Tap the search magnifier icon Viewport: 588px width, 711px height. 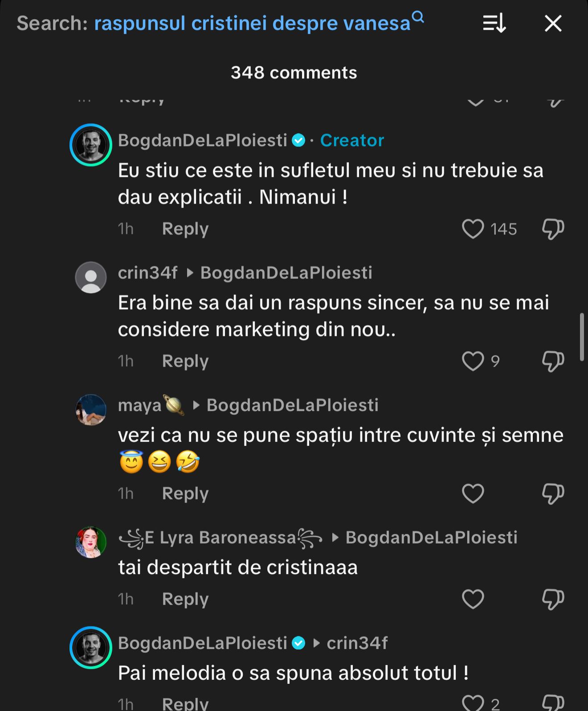coord(418,17)
